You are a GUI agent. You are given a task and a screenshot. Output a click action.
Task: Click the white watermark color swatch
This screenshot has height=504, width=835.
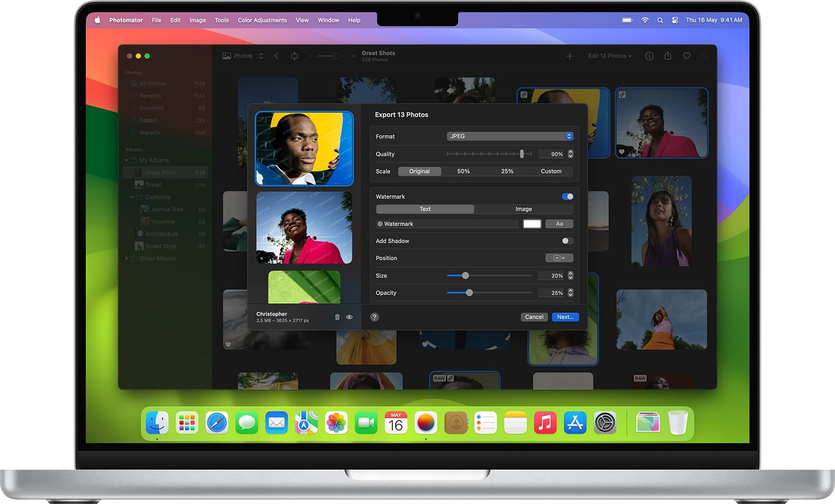(532, 224)
